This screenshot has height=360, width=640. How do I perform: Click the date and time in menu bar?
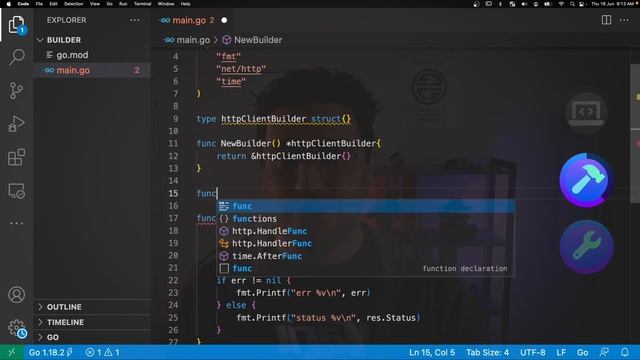(x=613, y=4)
